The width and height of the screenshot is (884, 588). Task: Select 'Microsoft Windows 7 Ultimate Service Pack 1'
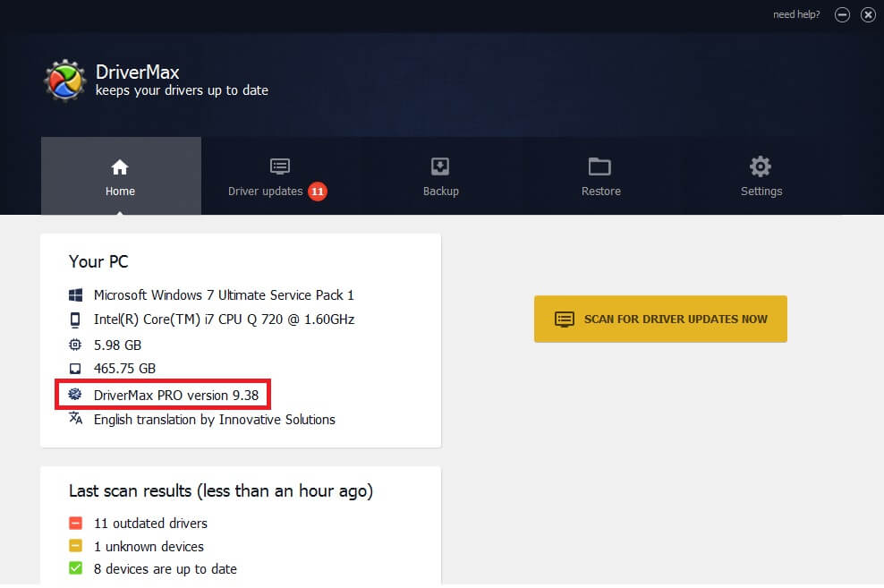coord(224,295)
